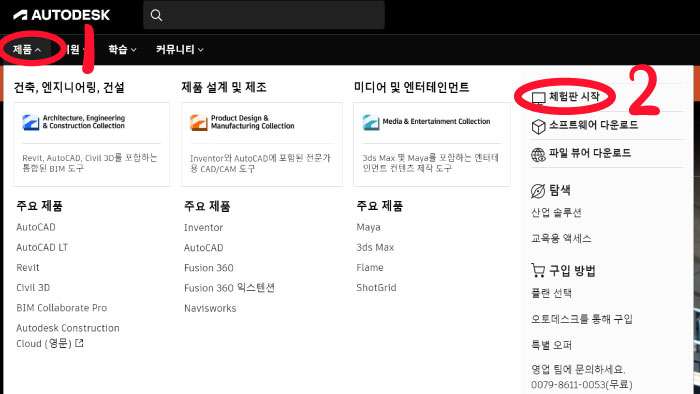Screen dimensions: 700x394
Task: Open the Architecture, Engineering & Construction Collection card
Action: click(92, 145)
